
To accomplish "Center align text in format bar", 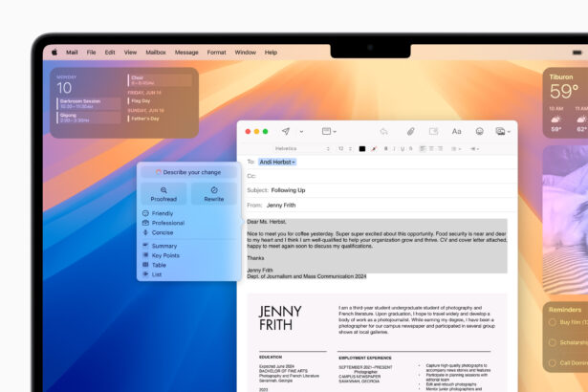I will (x=431, y=149).
